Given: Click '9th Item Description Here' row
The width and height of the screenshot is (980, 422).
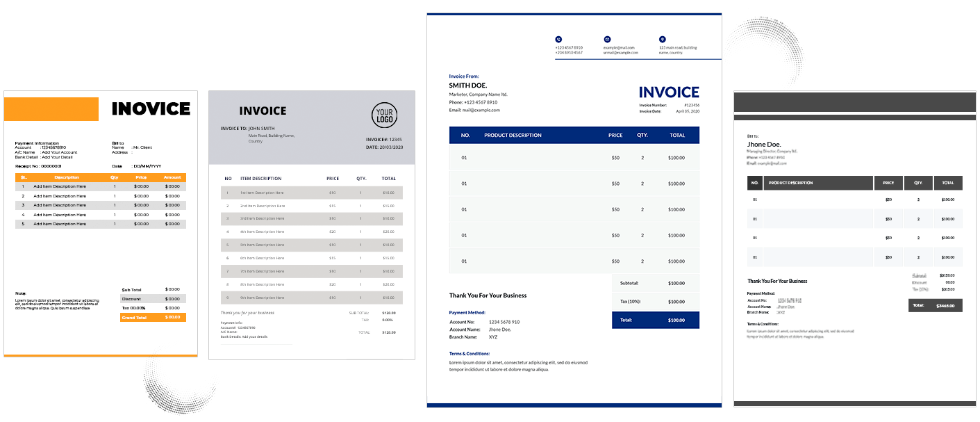Looking at the screenshot, I should [312, 297].
